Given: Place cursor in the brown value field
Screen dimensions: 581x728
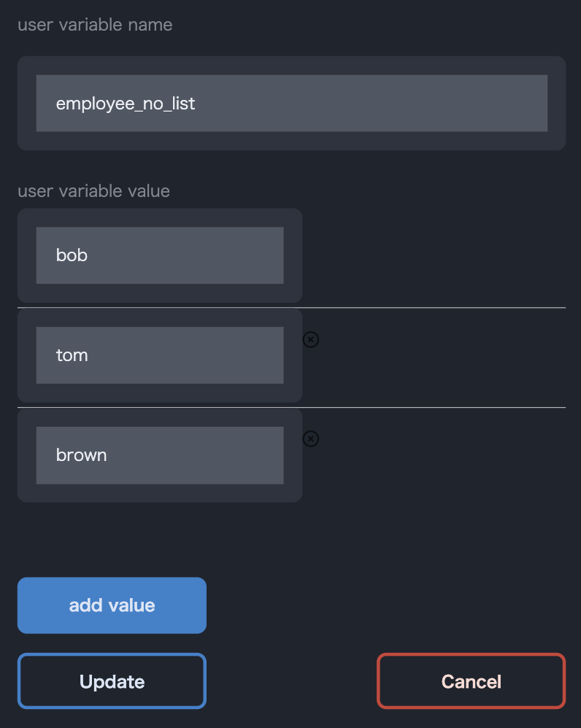Looking at the screenshot, I should tap(160, 455).
